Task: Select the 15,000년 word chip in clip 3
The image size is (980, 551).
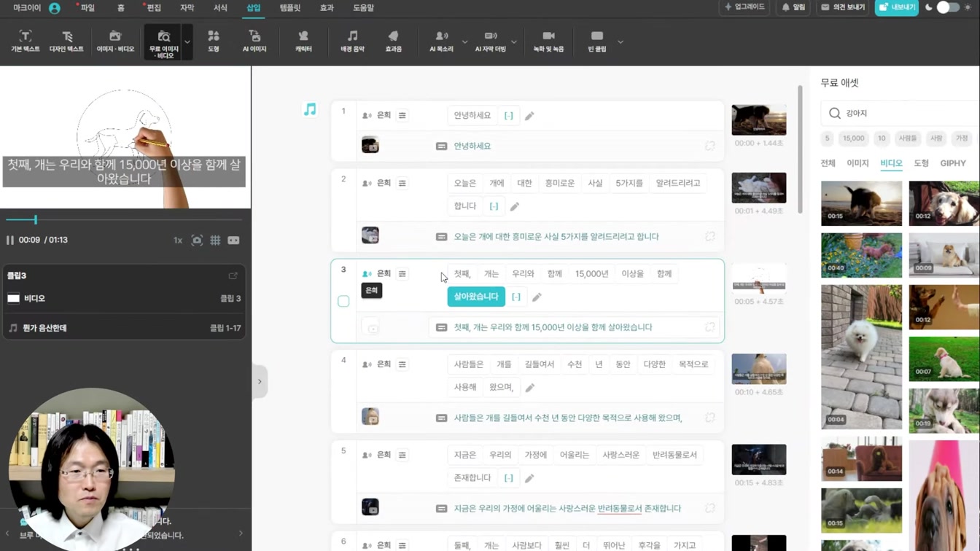Action: point(591,274)
